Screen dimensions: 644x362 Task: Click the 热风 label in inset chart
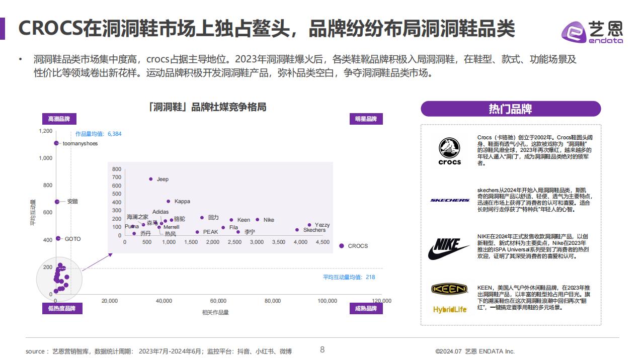pyautogui.click(x=171, y=234)
